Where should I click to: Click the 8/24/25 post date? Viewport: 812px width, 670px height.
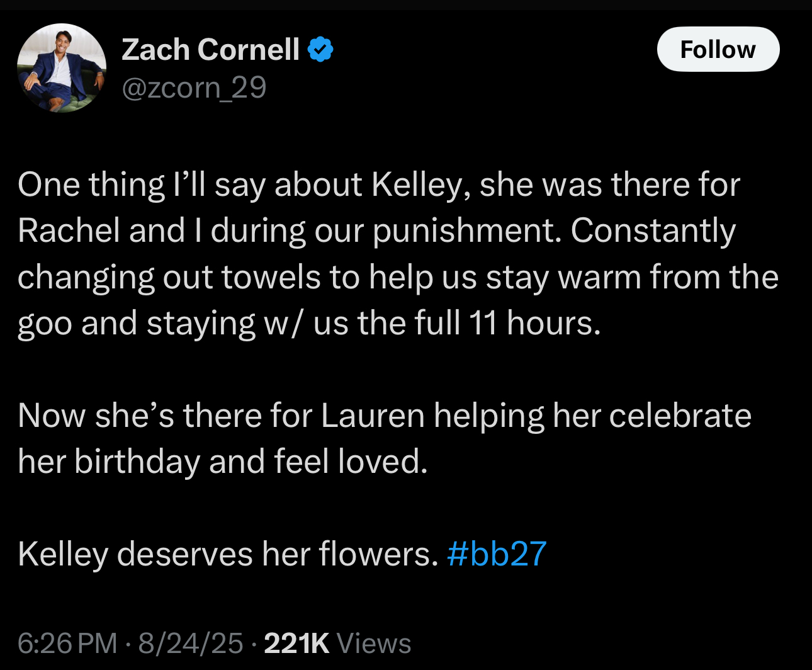point(191,644)
